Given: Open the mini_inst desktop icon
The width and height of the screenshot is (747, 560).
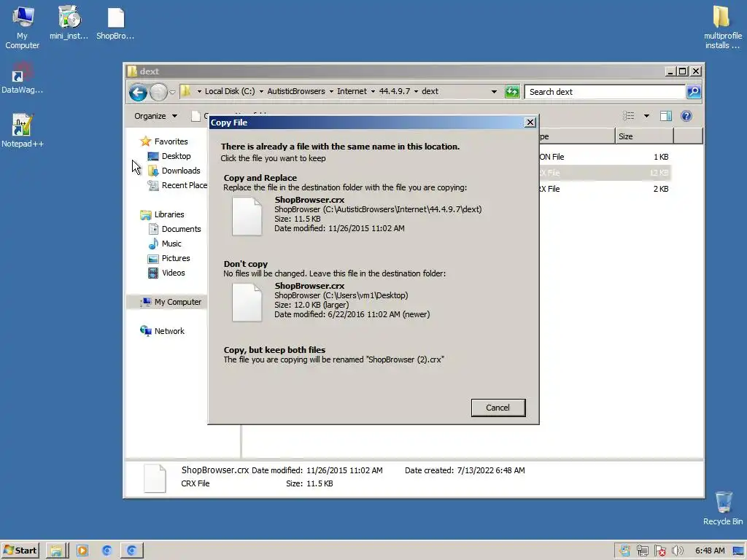Looking at the screenshot, I should pyautogui.click(x=69, y=23).
